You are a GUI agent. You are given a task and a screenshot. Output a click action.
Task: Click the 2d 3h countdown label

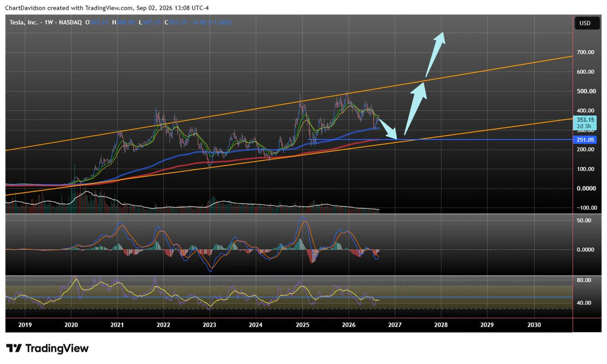tap(584, 126)
